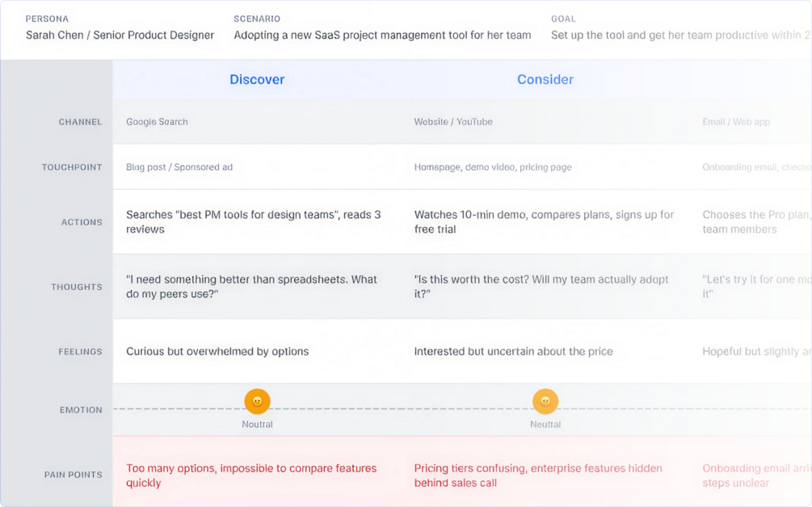Click the SCENARIO heading
The image size is (812, 507).
pos(257,19)
